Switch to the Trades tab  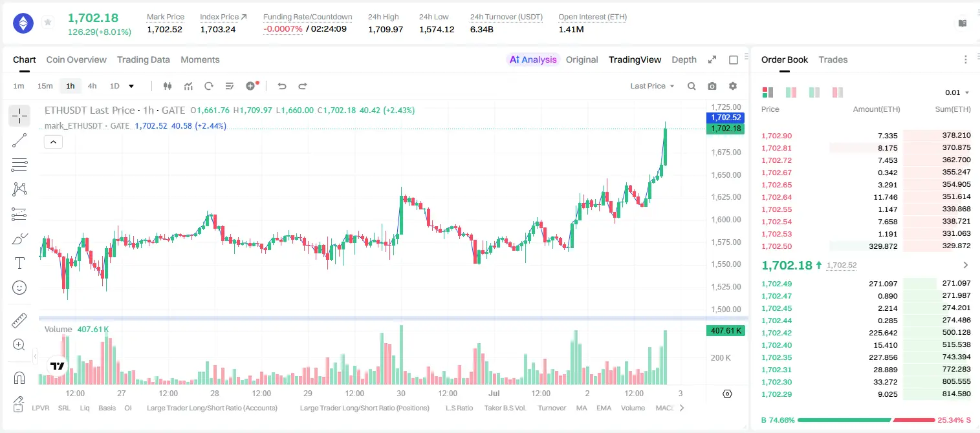tap(833, 59)
